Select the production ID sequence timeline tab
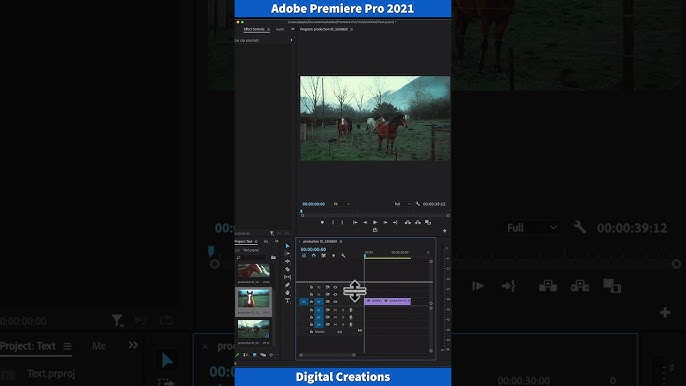The width and height of the screenshot is (686, 386). (x=320, y=242)
